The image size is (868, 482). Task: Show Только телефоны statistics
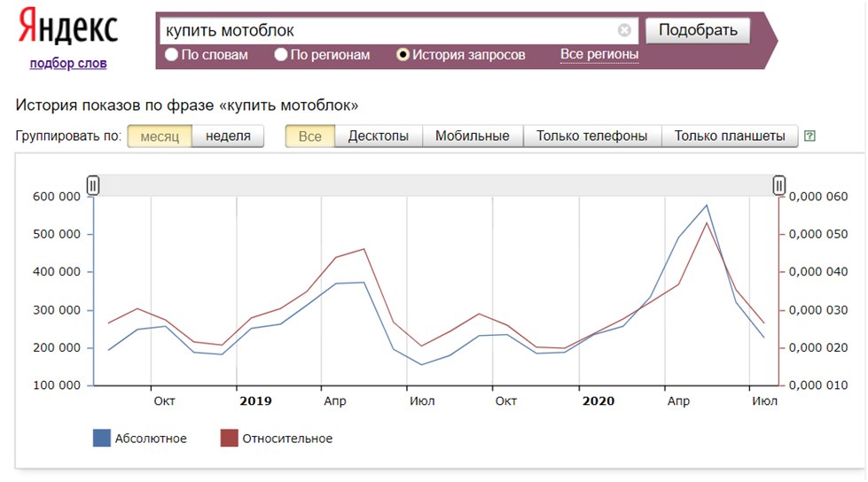tap(592, 136)
